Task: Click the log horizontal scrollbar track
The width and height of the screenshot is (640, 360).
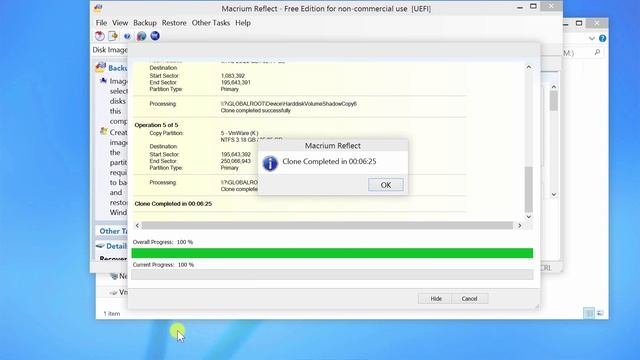Action: (327, 225)
